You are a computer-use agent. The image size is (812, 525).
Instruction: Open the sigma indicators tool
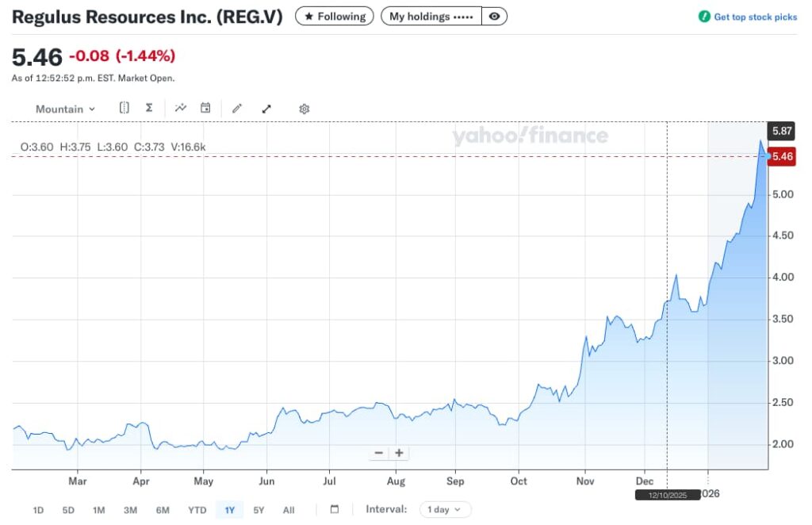pos(149,108)
